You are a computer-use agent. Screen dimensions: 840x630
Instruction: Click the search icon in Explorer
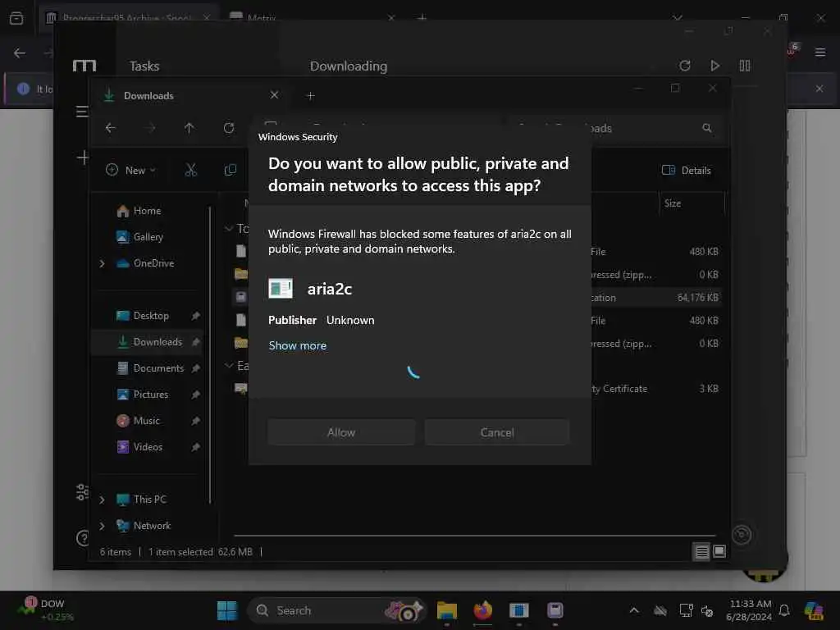tap(707, 128)
